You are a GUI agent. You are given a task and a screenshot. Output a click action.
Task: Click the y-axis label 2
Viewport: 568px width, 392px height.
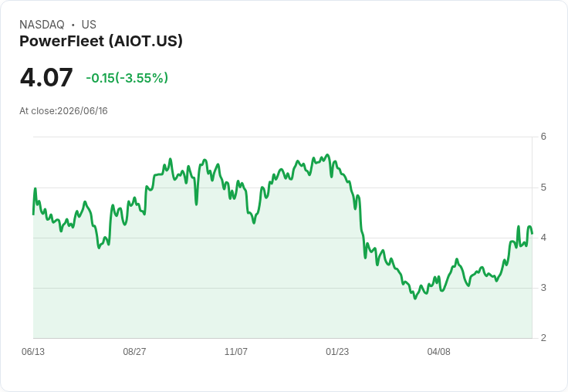[543, 338]
